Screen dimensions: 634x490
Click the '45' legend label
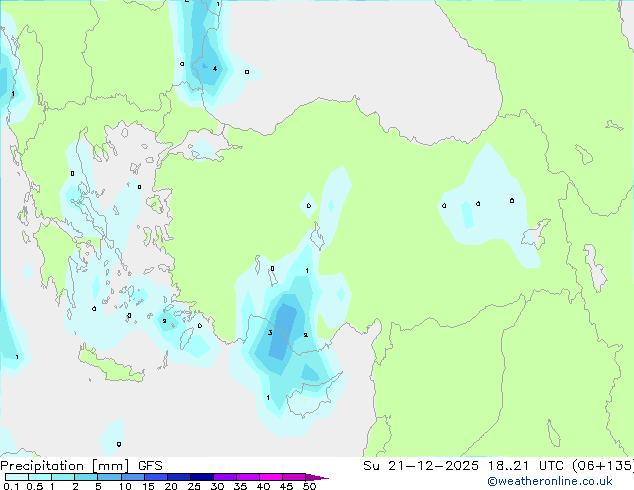tap(286, 486)
